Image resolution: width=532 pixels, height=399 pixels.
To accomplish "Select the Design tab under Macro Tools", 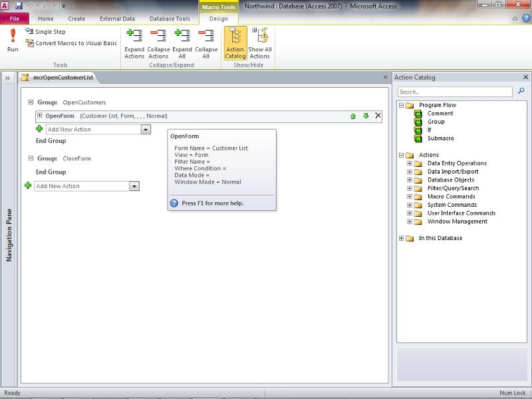I will [x=219, y=19].
